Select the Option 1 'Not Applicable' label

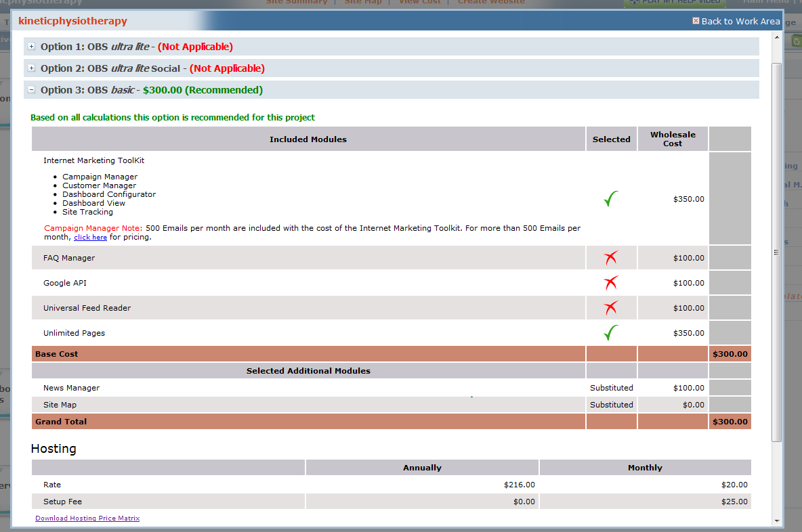click(x=195, y=47)
